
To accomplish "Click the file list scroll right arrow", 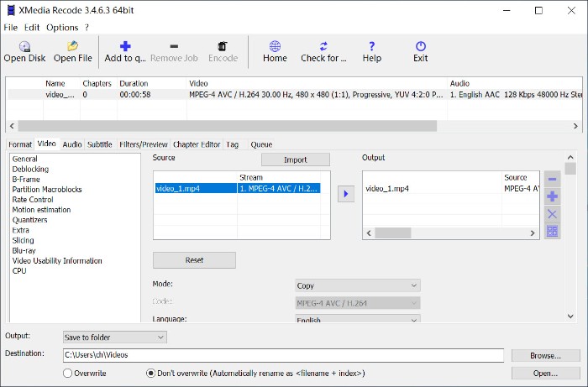I will pyautogui.click(x=575, y=126).
